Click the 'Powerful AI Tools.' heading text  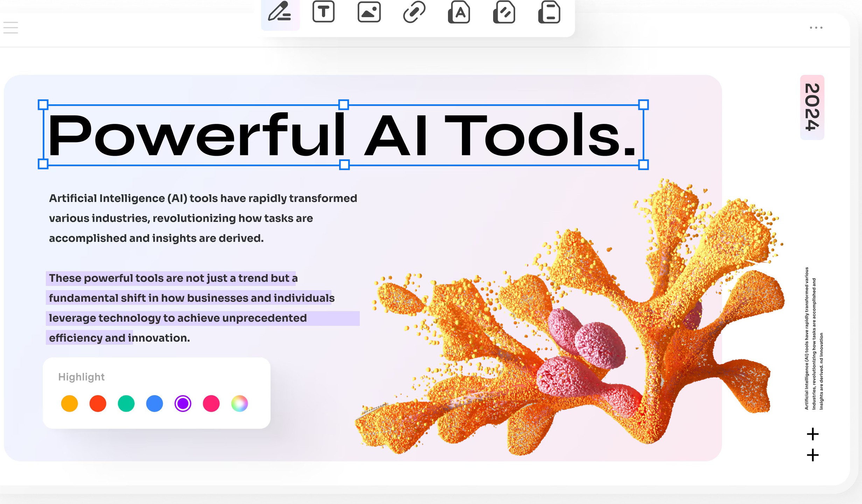pos(342,135)
